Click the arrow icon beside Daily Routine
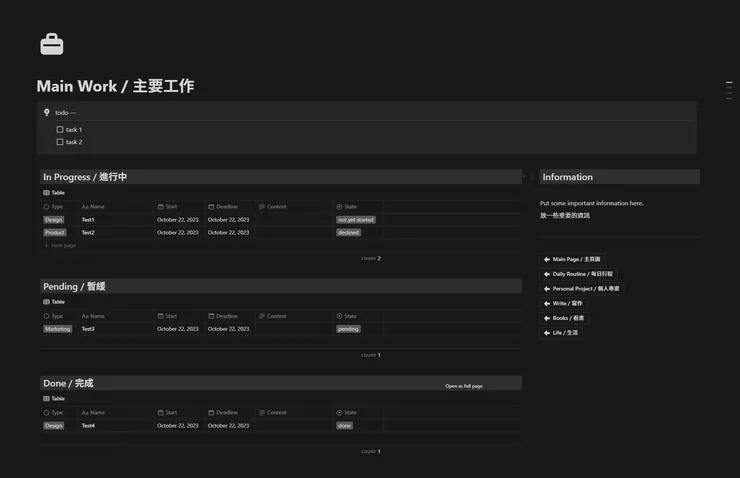This screenshot has height=478, width=740. [x=547, y=274]
